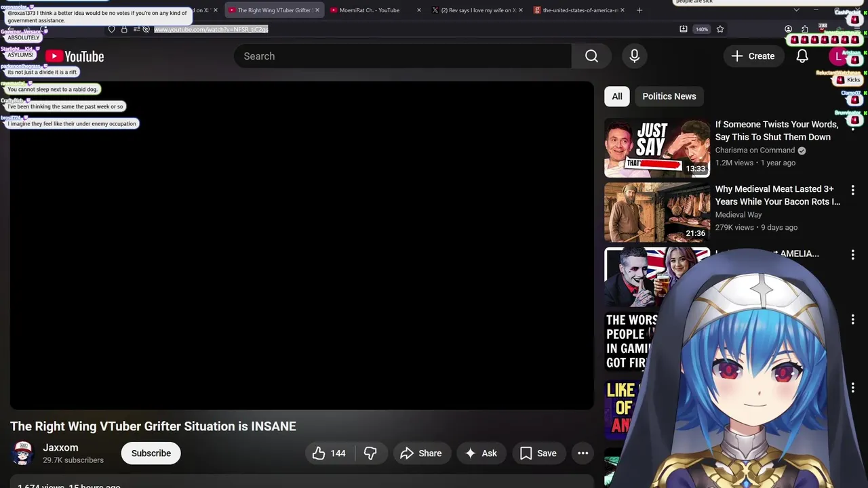Click the '1.2M views · 1 year ago' text
Image resolution: width=868 pixels, height=488 pixels.
coord(755,163)
